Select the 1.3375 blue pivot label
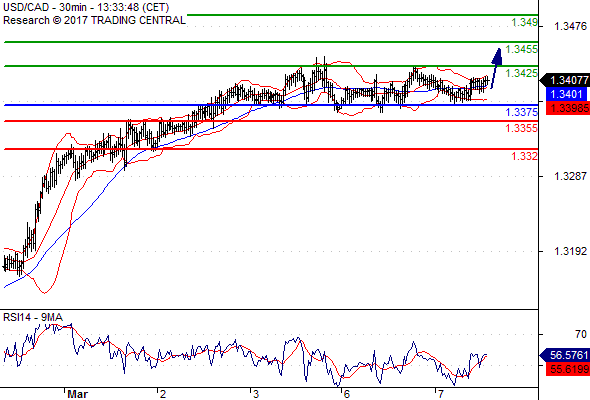This screenshot has width=590, height=400. 522,112
